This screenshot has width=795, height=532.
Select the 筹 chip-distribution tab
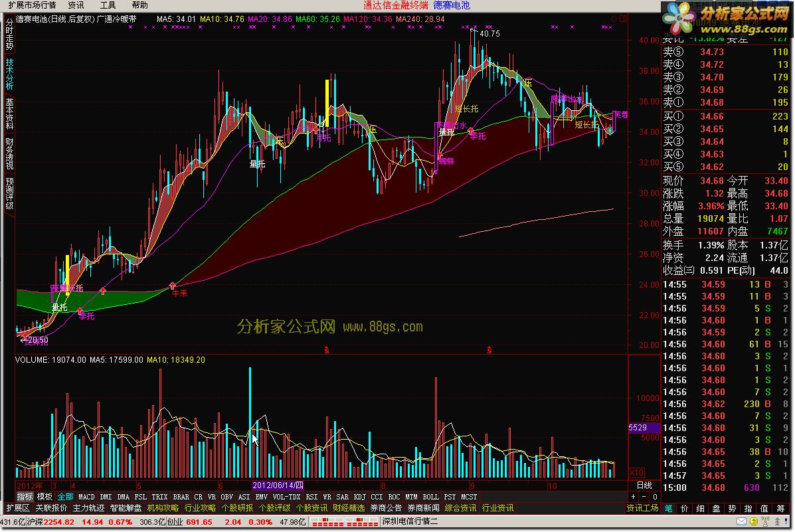(x=780, y=508)
